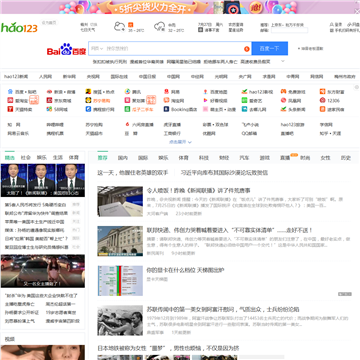The image size is (360, 360).
Task: Select the 财经 news tab
Action: coord(224,158)
